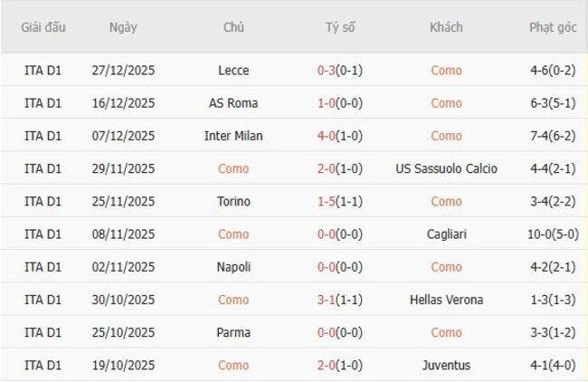Open the Napoli team link

point(233,267)
